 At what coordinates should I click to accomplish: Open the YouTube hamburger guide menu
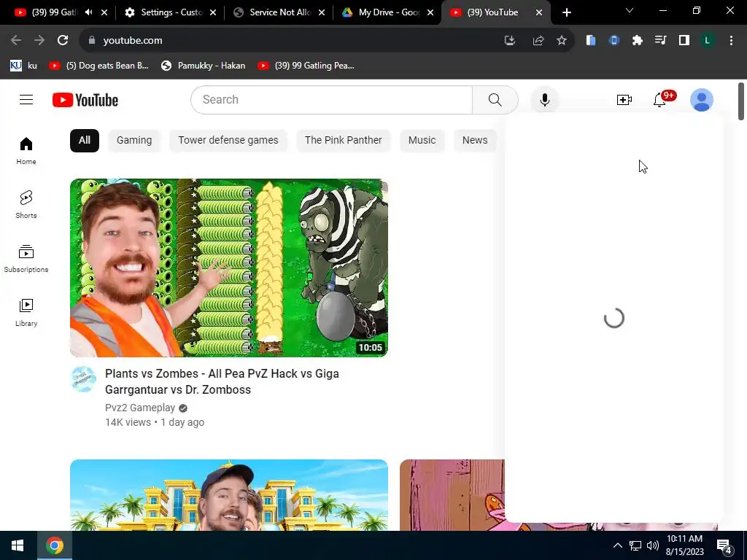coord(26,99)
